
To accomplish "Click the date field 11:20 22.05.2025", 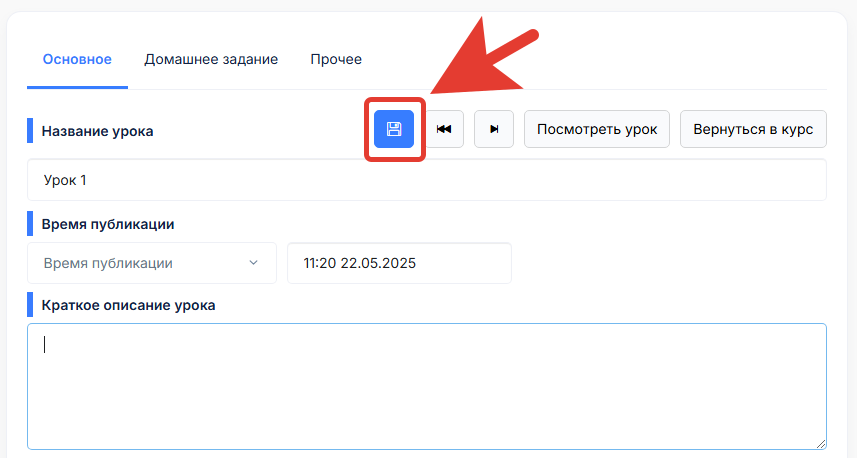I will click(x=400, y=263).
